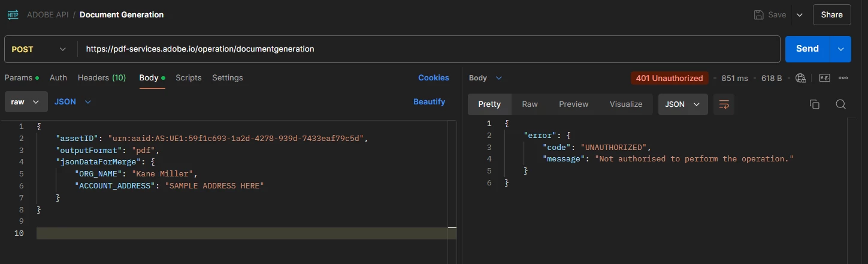Open the response Body section dropdown
The height and width of the screenshot is (264, 868).
point(485,78)
